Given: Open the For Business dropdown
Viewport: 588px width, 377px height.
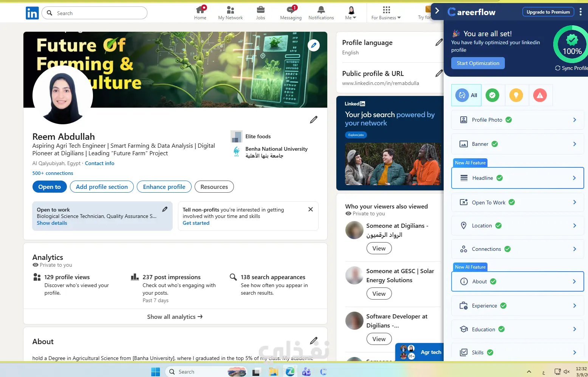Looking at the screenshot, I should coord(386,13).
